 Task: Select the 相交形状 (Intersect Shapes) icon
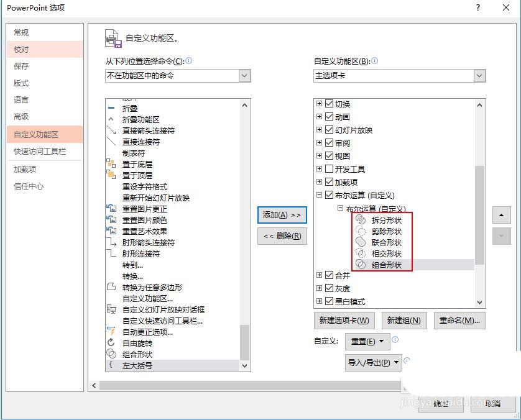(360, 252)
